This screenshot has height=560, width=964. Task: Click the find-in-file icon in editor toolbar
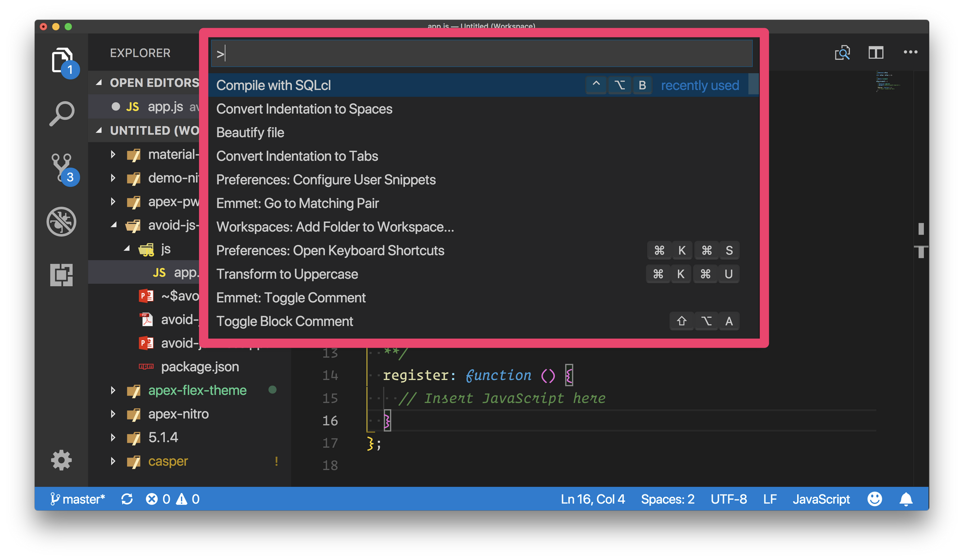(x=842, y=53)
